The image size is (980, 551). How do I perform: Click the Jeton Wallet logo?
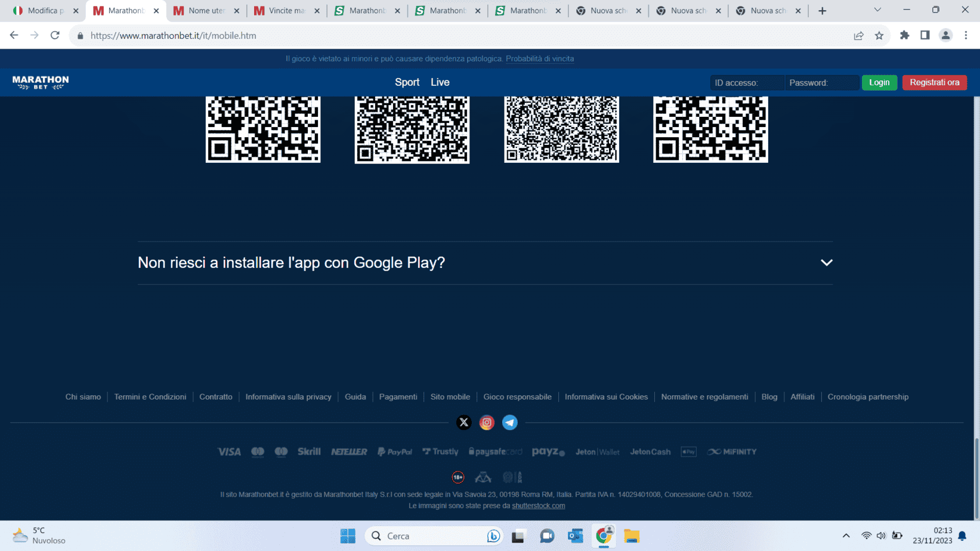597,452
